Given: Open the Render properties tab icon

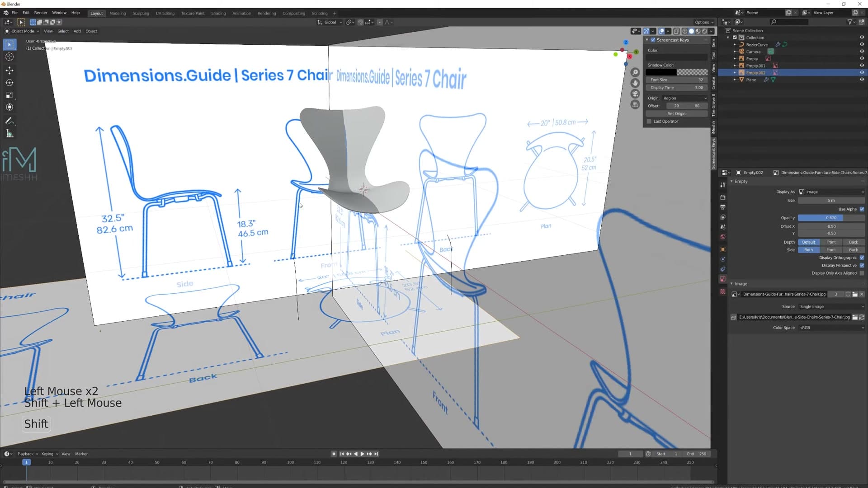Looking at the screenshot, I should click(722, 197).
